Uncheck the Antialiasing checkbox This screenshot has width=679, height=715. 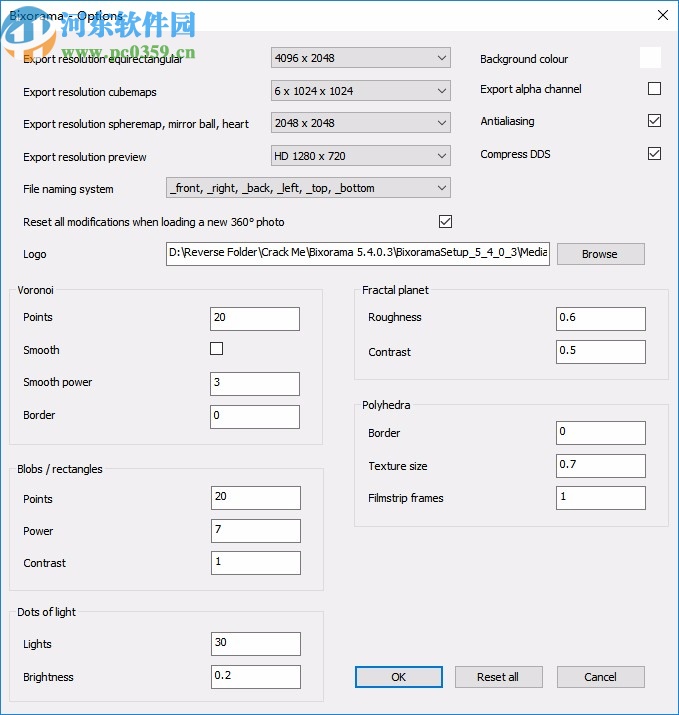coord(654,121)
